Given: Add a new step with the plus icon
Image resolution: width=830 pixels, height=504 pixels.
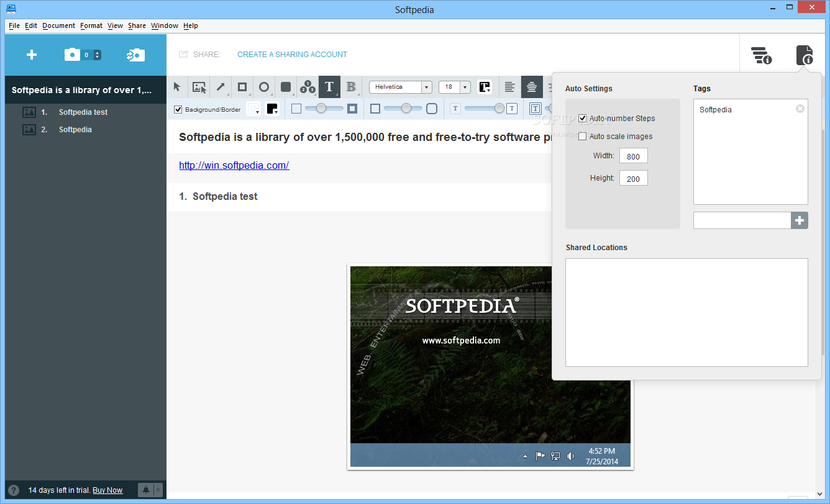Looking at the screenshot, I should tap(32, 55).
